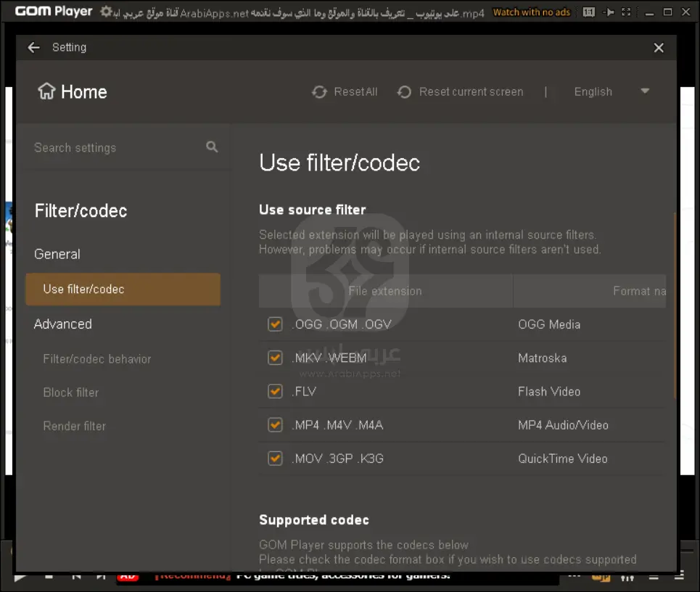Click the Watch with no ads link
This screenshot has width=700, height=592.
pos(532,12)
